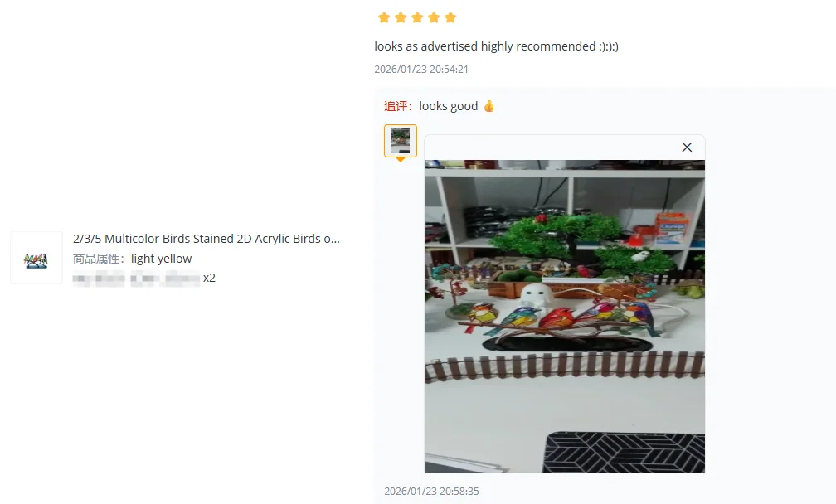Screen dimensions: 836x504
Task: Close the enlarged review photo
Action: pos(687,147)
